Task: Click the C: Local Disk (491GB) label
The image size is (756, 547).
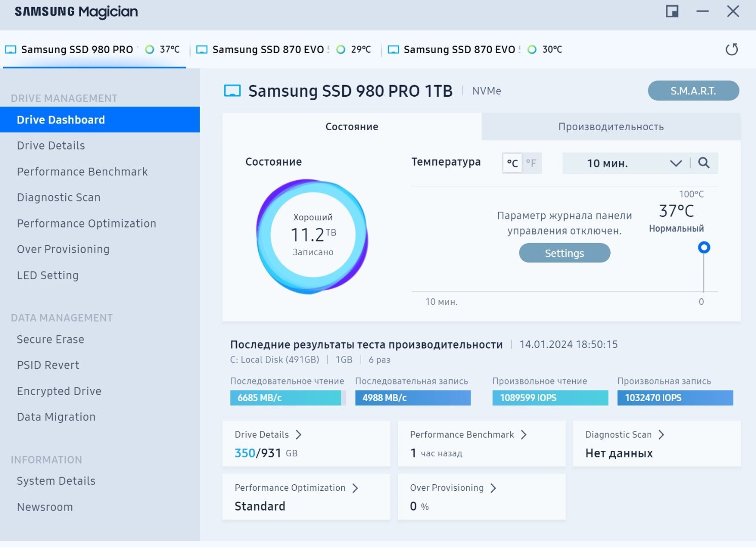Action: pos(275,360)
